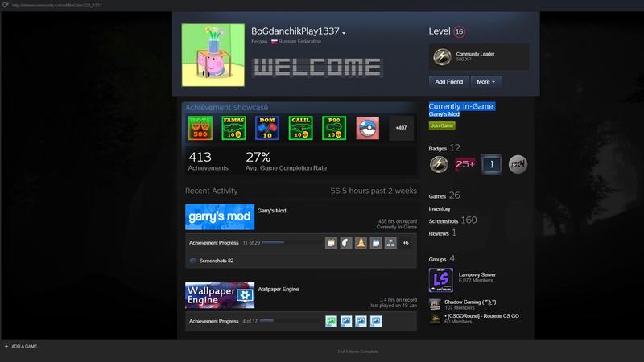Open the 413 Achievements stat
This screenshot has width=644, height=362.
pos(208,161)
